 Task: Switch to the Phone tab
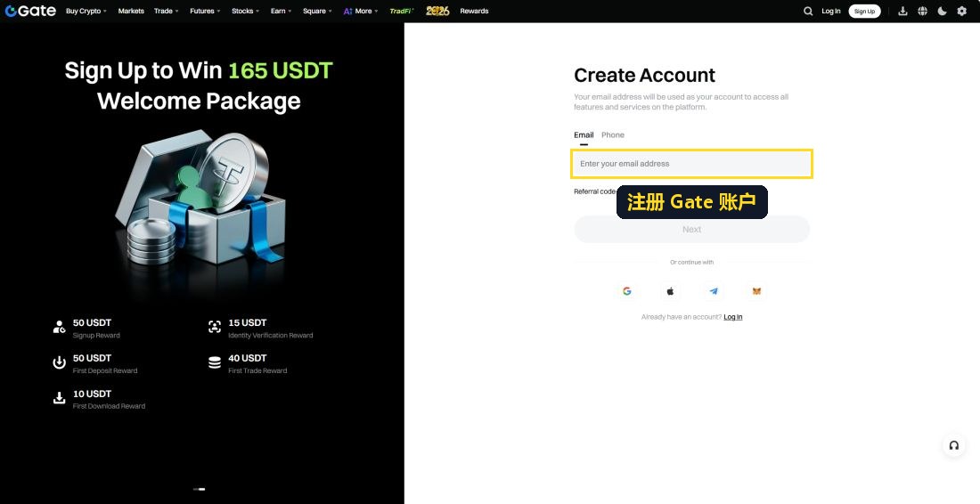pos(613,134)
